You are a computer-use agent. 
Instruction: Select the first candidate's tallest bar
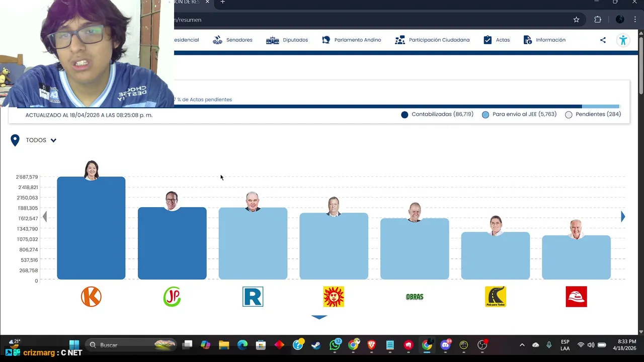tap(91, 228)
